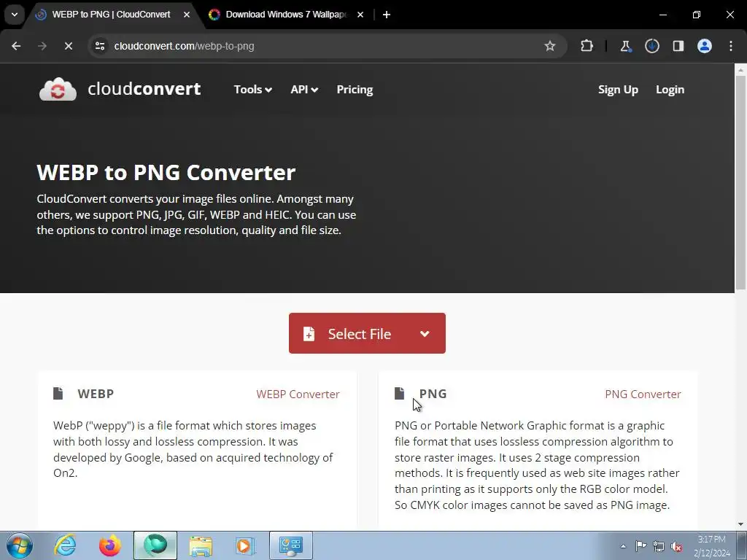The height and width of the screenshot is (560, 747).
Task: Click the WEBP file icon
Action: (58, 393)
